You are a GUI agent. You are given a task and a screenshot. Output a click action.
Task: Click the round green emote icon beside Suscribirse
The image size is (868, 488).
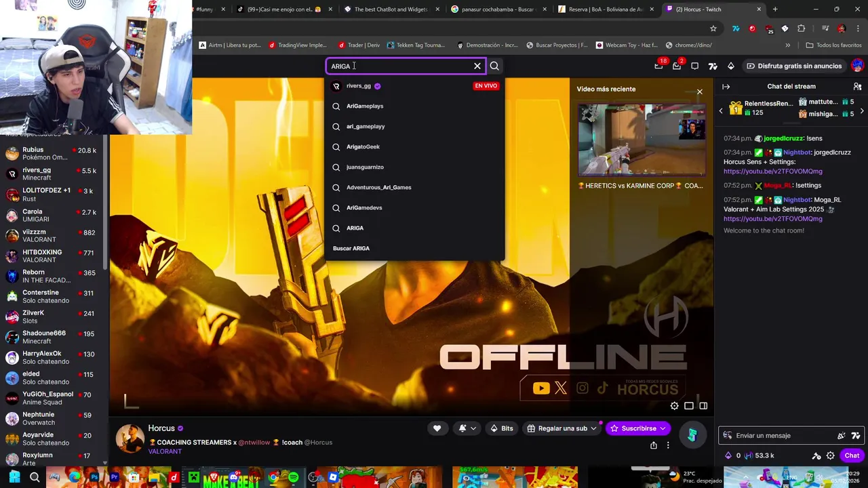click(692, 435)
